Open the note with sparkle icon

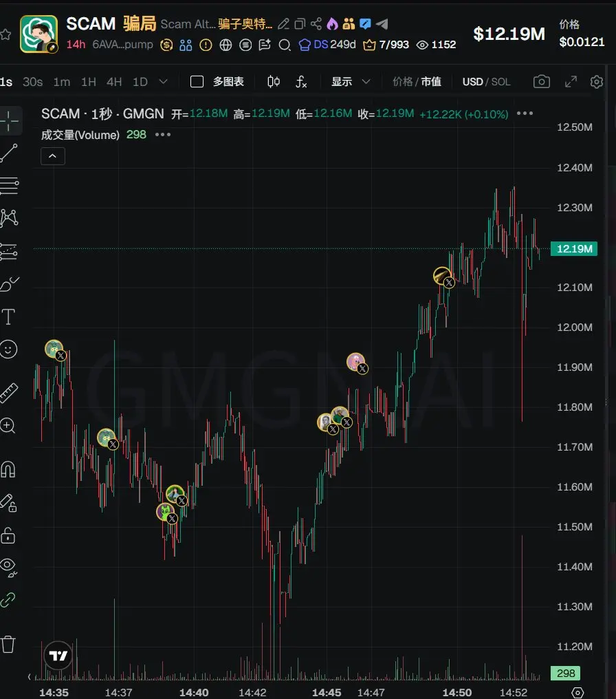(x=265, y=45)
